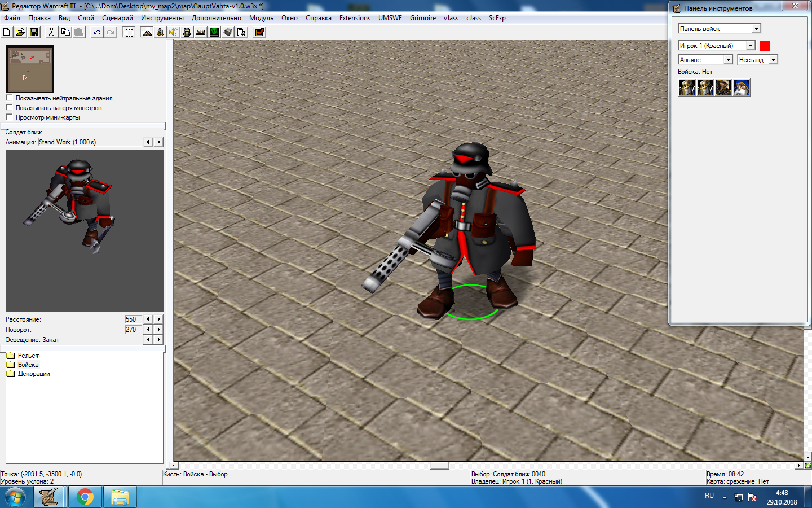Open the Файл menu
Image resolution: width=812 pixels, height=508 pixels.
[12, 18]
